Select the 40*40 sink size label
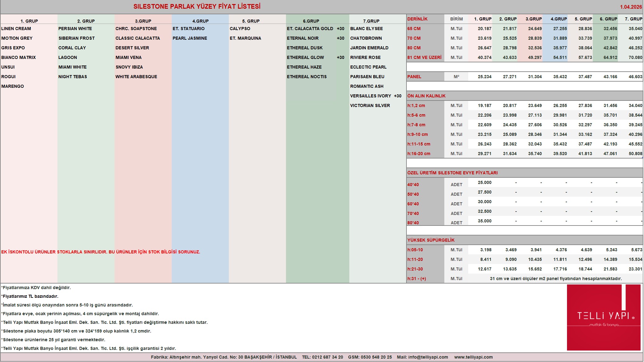This screenshot has height=362, width=644. (413, 185)
